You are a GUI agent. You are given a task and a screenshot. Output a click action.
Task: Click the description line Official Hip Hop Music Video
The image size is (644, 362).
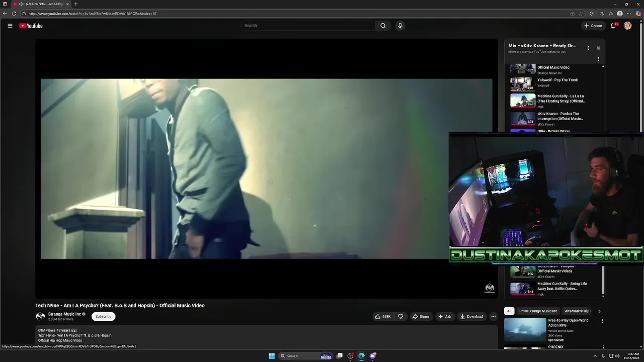click(60, 340)
